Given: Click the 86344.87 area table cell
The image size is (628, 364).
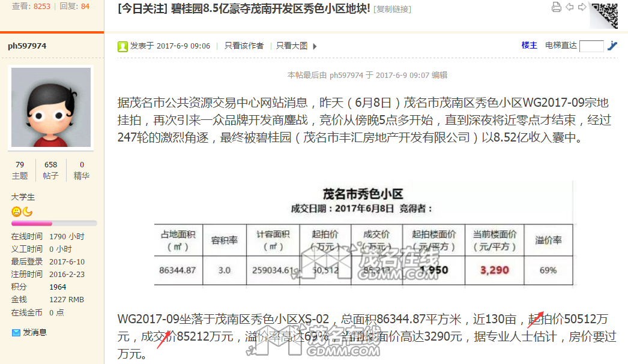Looking at the screenshot, I should [x=178, y=270].
